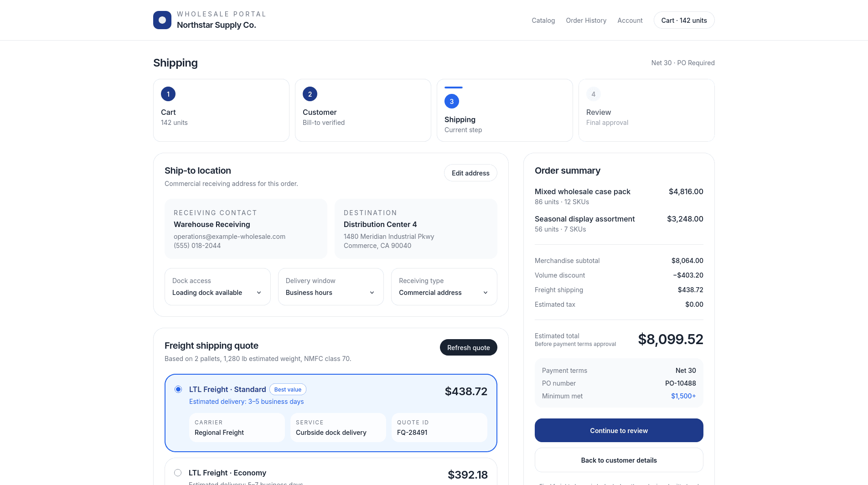
Task: Jump to step 4 Review
Action: click(x=646, y=110)
